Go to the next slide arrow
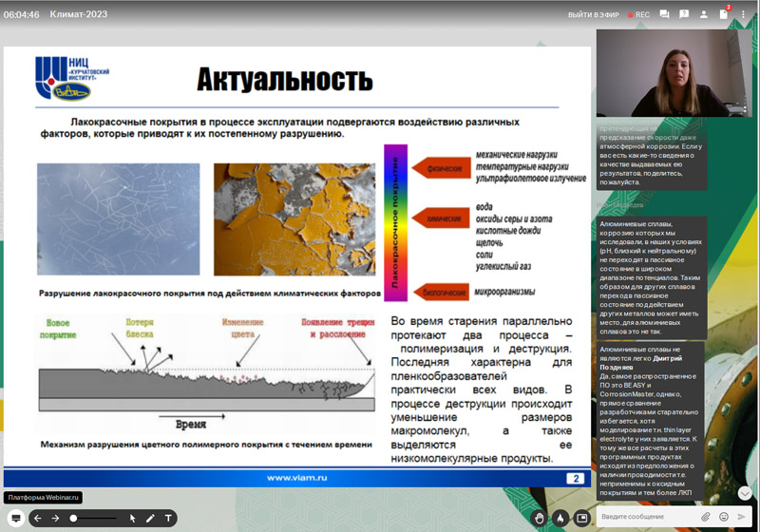The image size is (760, 532). [x=55, y=518]
